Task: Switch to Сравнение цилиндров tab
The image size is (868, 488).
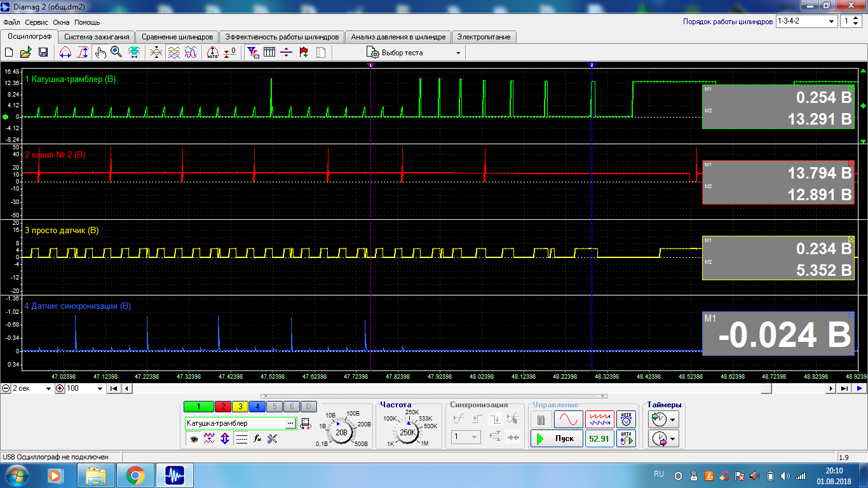Action: tap(177, 37)
